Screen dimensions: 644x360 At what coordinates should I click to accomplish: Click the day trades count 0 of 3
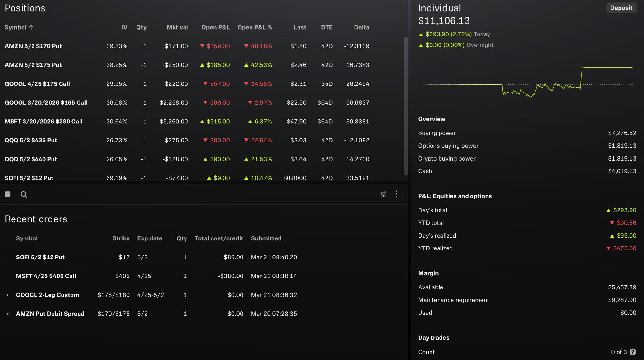click(619, 352)
